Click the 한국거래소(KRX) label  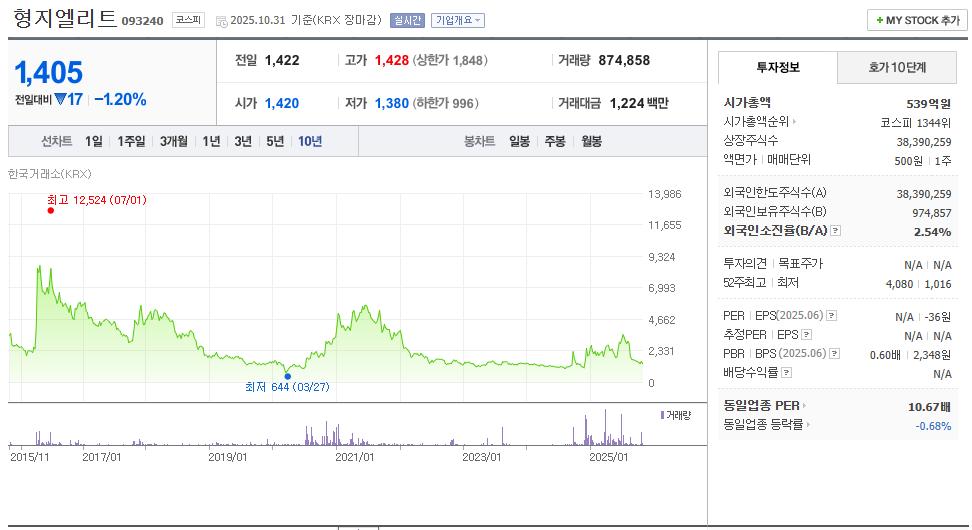pyautogui.click(x=50, y=174)
